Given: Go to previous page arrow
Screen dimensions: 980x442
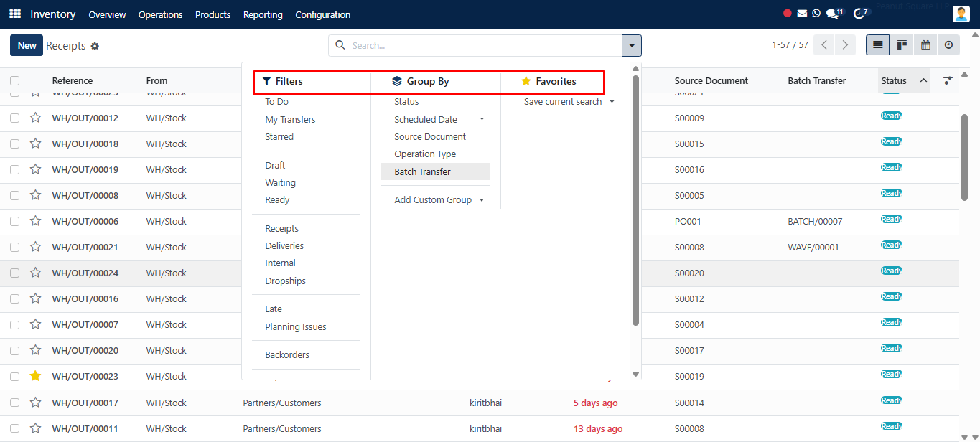Looking at the screenshot, I should (x=824, y=45).
